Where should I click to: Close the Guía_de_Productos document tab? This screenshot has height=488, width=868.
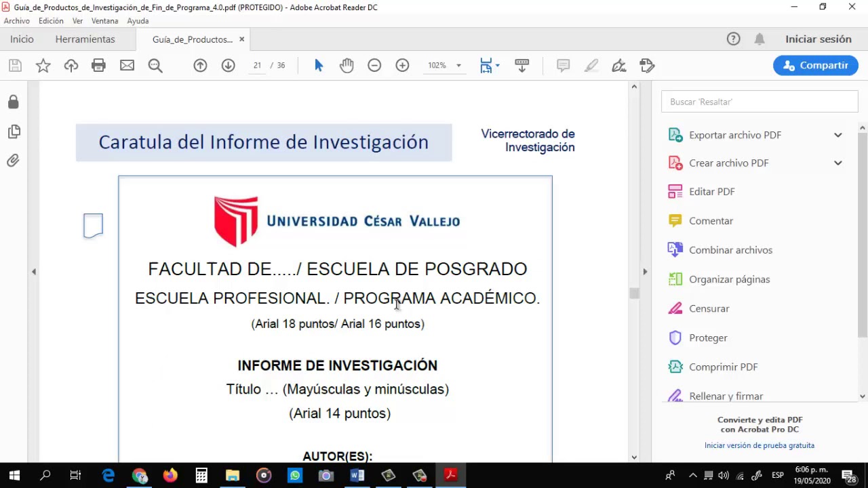point(241,39)
